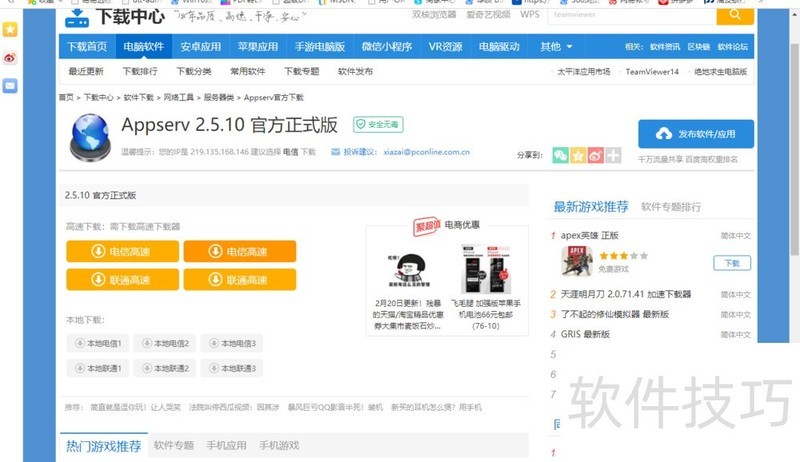Screen dimensions: 800x462
Task: Switch to the 安卓应用 navigation tab
Action: coord(201,47)
